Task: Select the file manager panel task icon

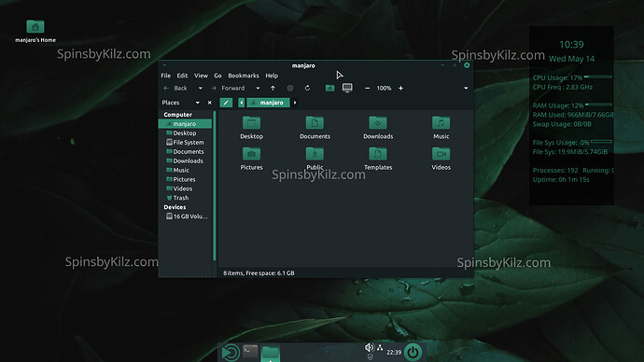Action: pyautogui.click(x=271, y=354)
